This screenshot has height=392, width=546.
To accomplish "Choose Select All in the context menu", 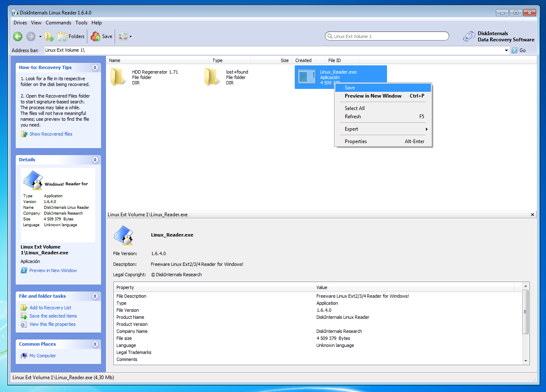I will (x=383, y=108).
